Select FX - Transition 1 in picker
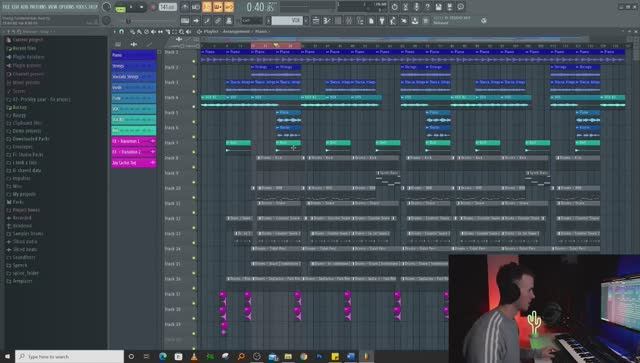The image size is (640, 363). tap(134, 141)
